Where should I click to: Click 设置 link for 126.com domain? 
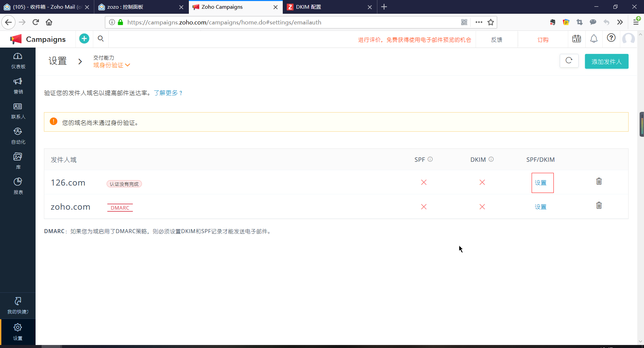click(540, 183)
